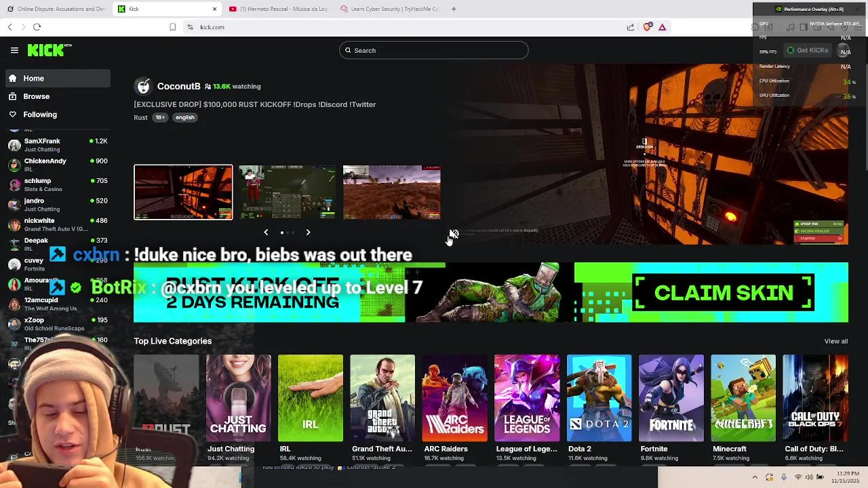Close the Kick browser tab
This screenshot has height=488, width=868.
pos(214,9)
